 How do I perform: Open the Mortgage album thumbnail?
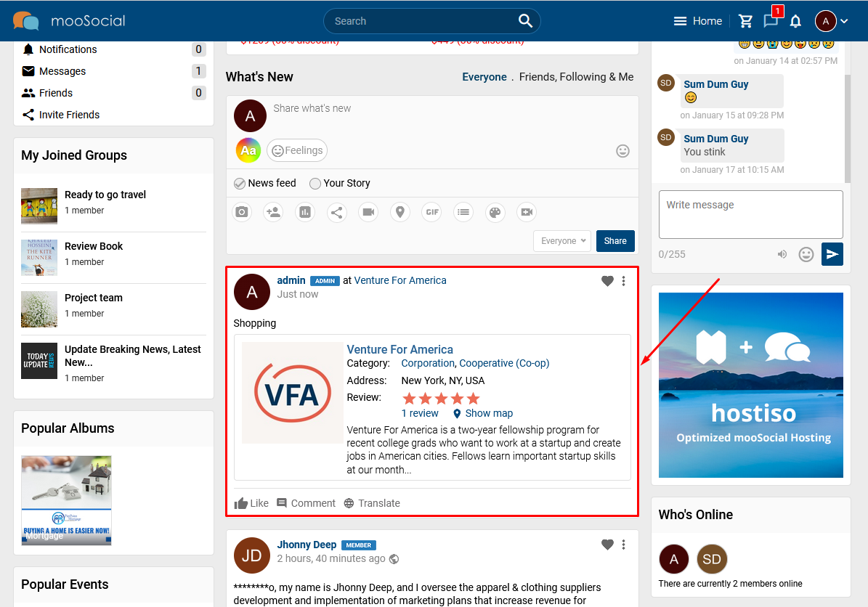tap(66, 500)
